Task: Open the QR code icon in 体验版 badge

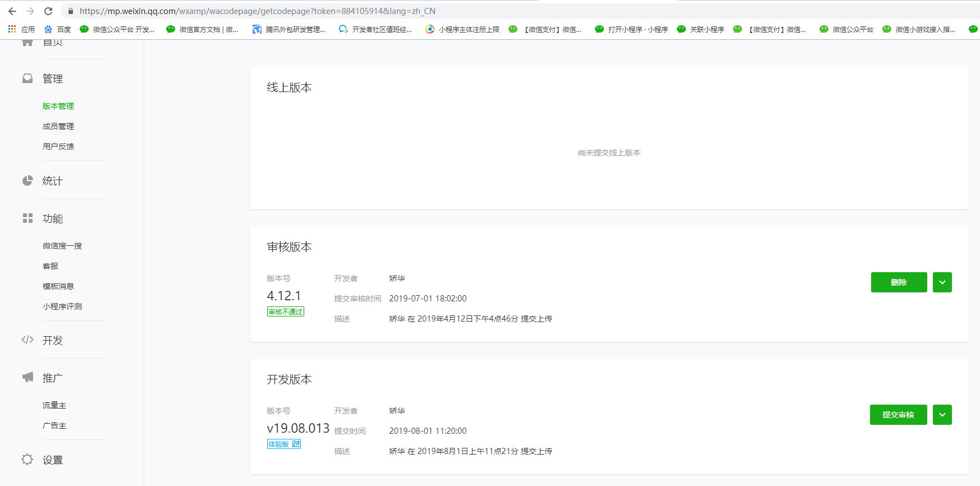Action: tap(296, 444)
